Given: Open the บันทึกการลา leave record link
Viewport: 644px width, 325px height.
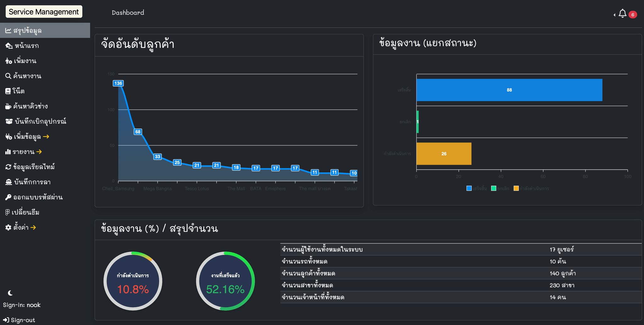Looking at the screenshot, I should tap(32, 182).
